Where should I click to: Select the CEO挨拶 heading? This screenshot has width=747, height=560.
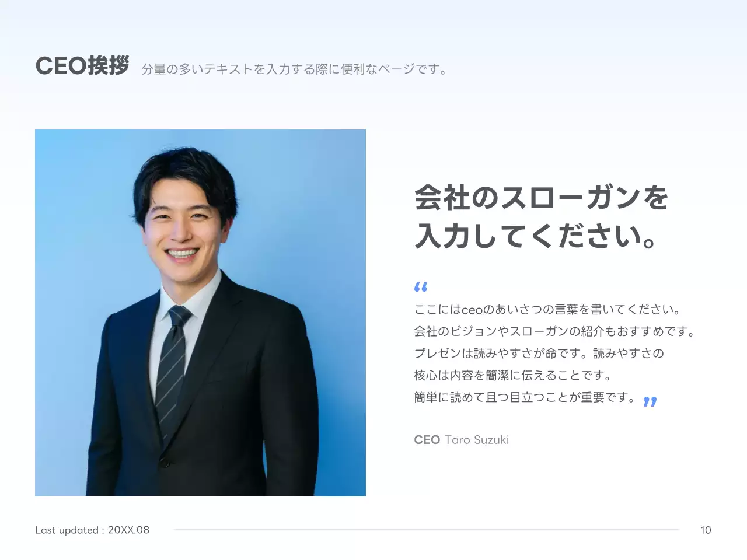(82, 64)
